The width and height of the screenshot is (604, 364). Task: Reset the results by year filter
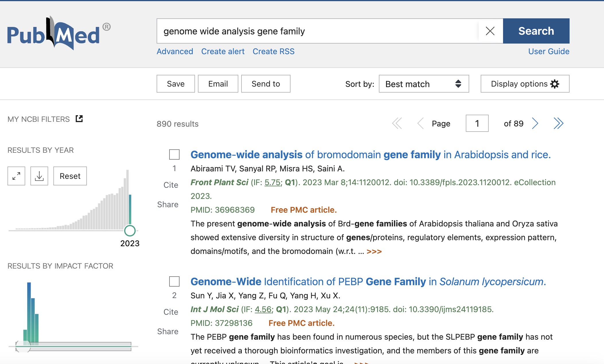click(x=70, y=176)
